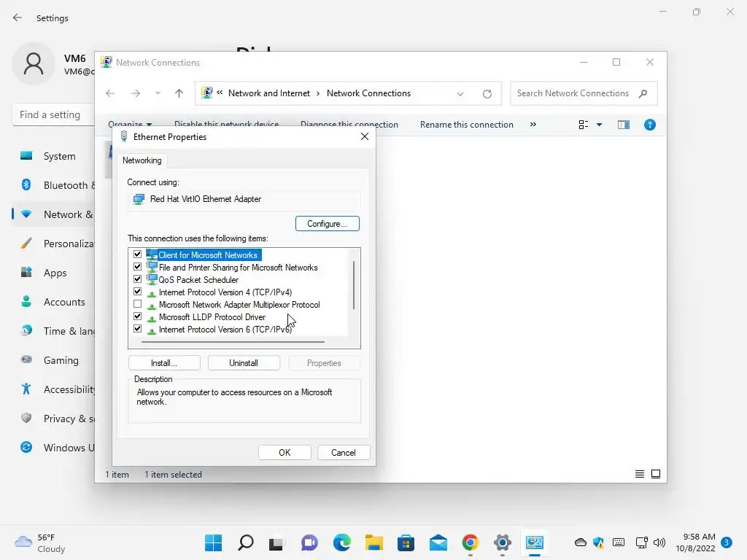Go back in Settings window
This screenshot has width=747, height=560.
coord(18,17)
